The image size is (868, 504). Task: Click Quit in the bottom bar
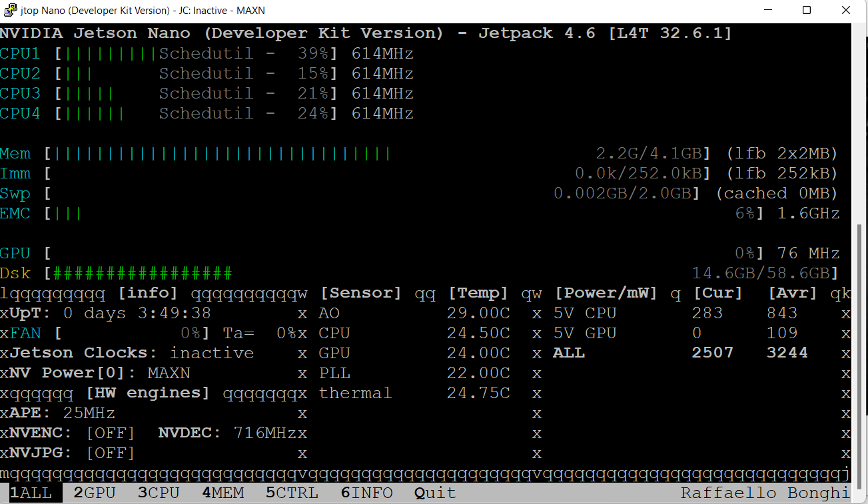435,493
